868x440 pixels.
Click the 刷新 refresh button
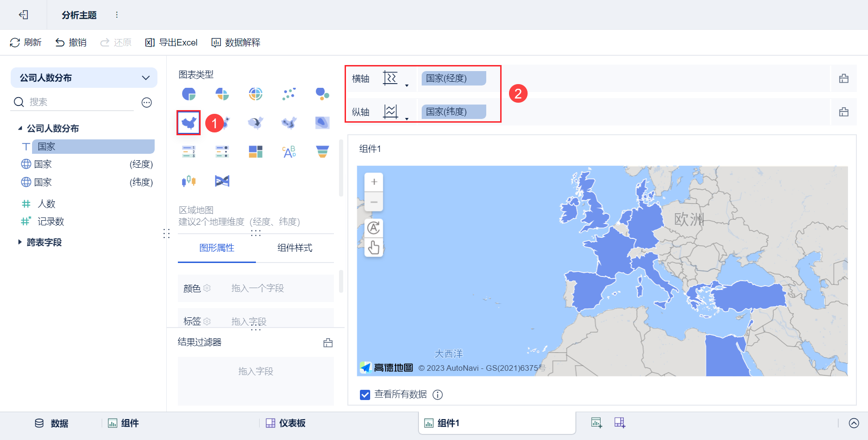tap(26, 42)
